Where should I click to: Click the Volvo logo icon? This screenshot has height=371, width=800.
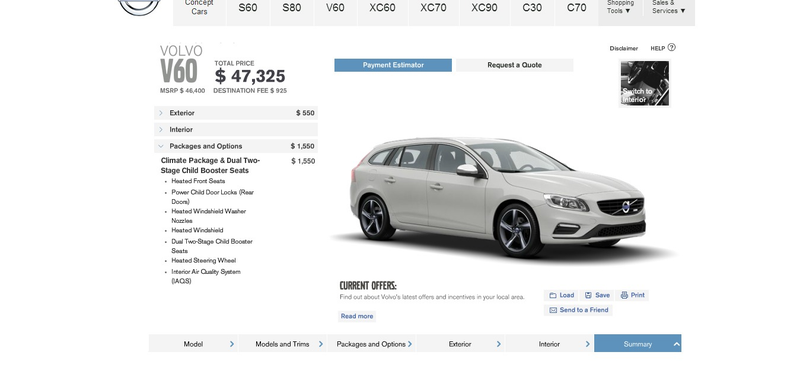coord(139,6)
